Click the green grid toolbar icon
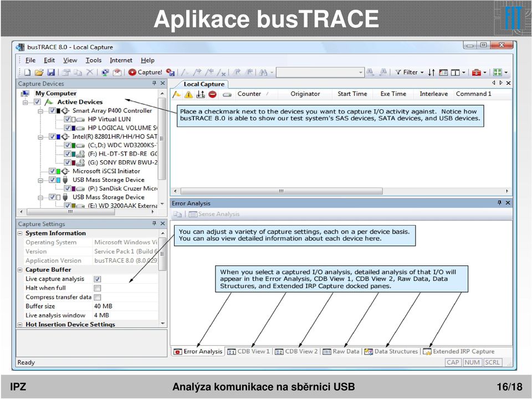 (498, 72)
